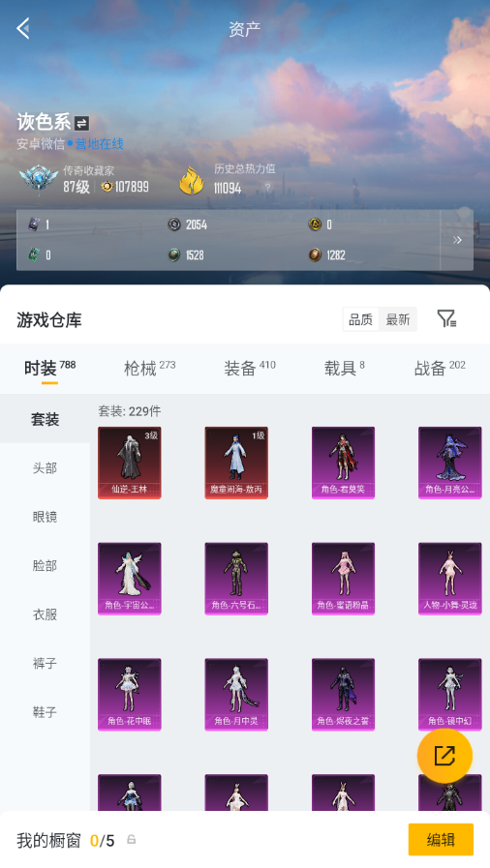
Task: Tap the 套装: 229件 count text
Action: [x=130, y=411]
